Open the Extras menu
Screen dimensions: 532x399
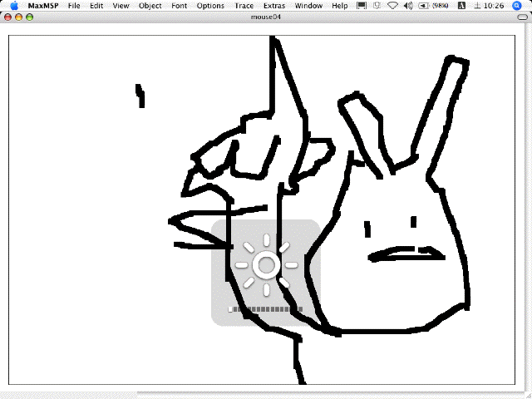click(274, 6)
